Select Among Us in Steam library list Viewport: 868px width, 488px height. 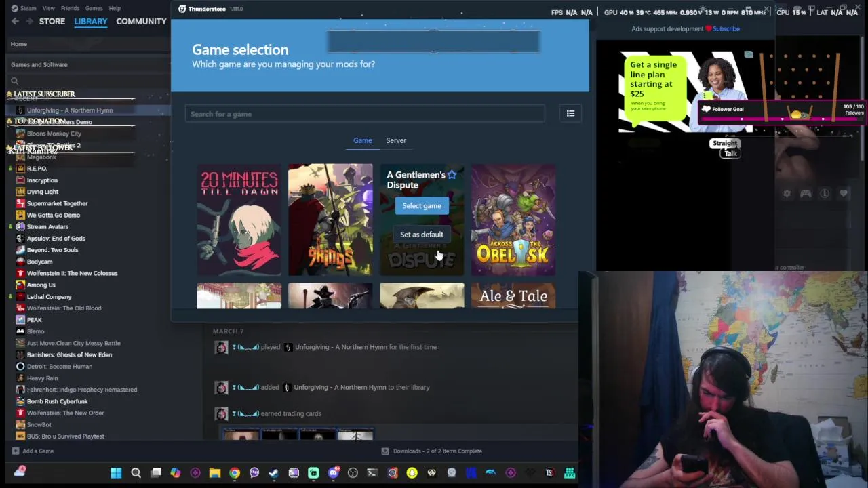[41, 285]
